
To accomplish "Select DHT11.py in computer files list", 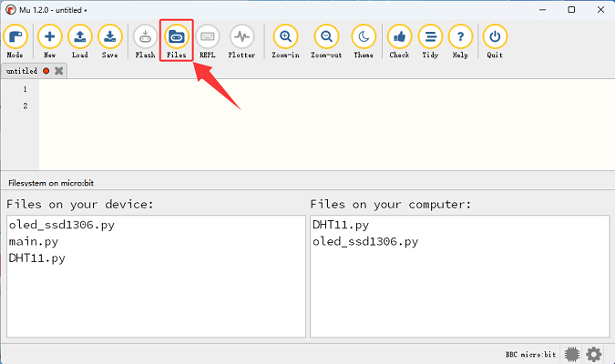I will [341, 225].
